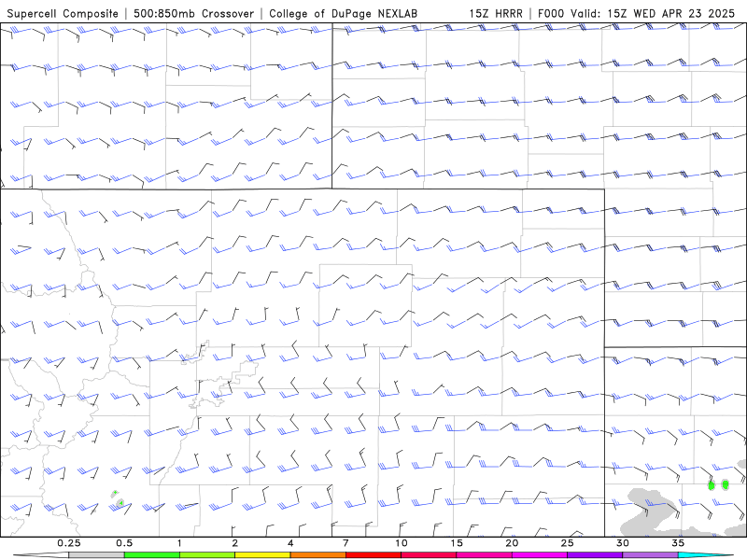Click the large gray shaded area on map
This screenshot has height=560, width=747.
coord(649,512)
